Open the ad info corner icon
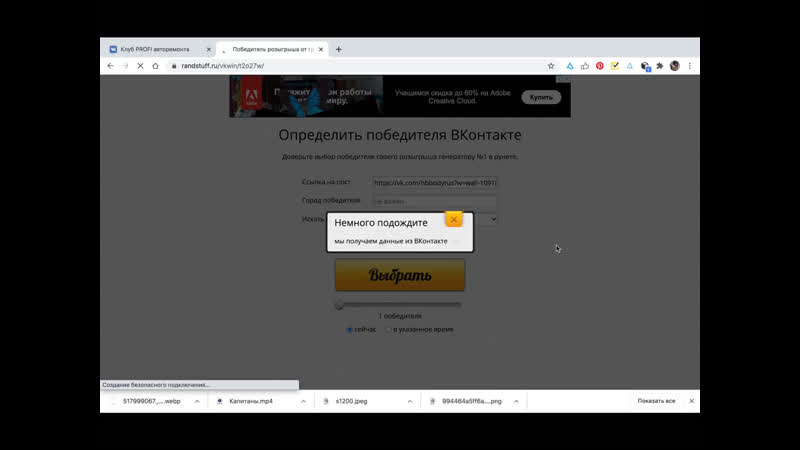Viewport: 800px width, 450px height. (563, 79)
